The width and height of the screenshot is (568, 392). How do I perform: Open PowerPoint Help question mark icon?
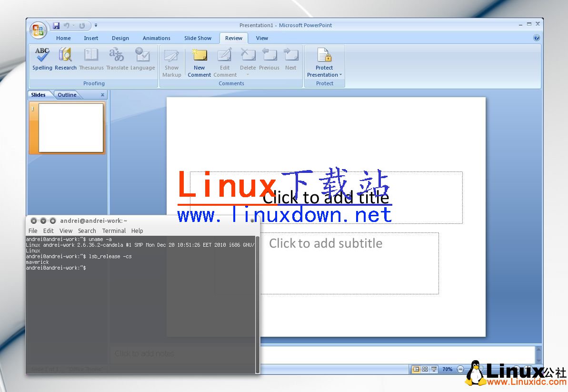(537, 38)
